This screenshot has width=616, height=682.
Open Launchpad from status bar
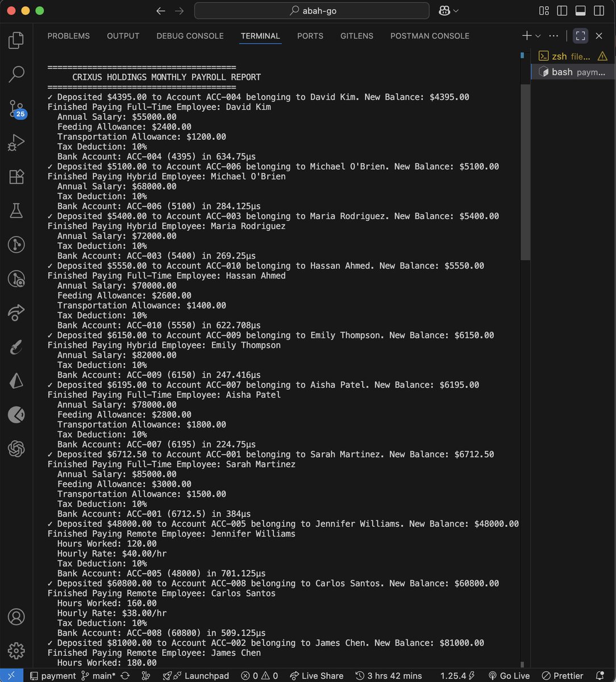(195, 676)
